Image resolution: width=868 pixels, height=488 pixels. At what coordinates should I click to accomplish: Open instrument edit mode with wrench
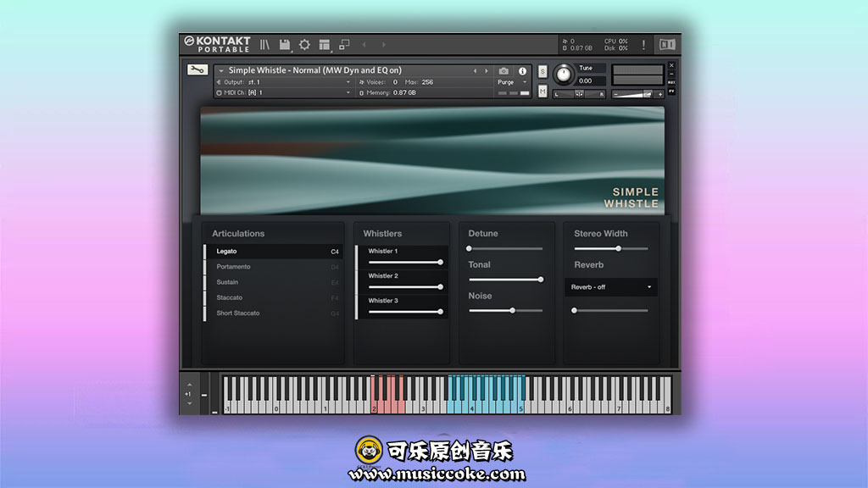tap(197, 69)
